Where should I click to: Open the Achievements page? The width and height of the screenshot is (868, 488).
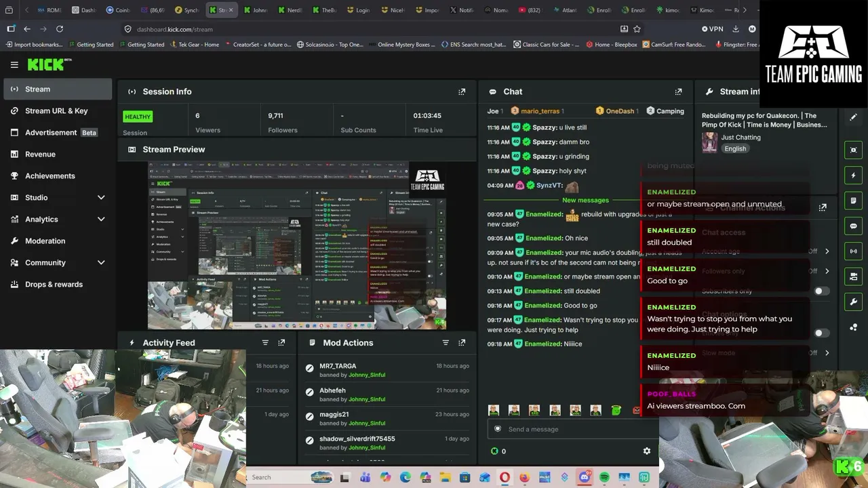coord(58,176)
